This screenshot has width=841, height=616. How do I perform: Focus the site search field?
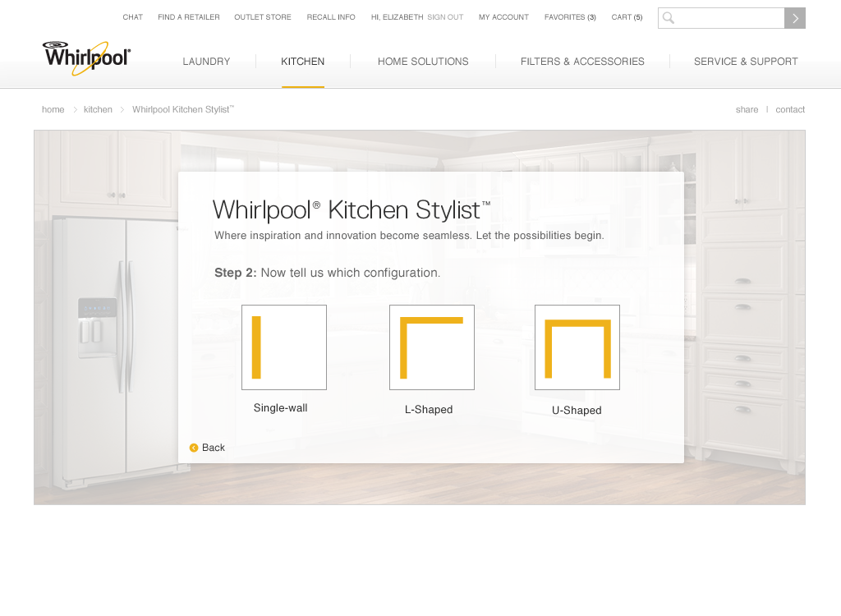click(721, 18)
